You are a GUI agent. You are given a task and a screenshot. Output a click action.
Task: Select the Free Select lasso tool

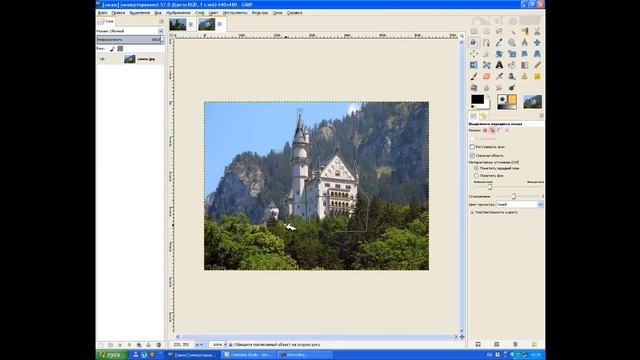coord(499,31)
